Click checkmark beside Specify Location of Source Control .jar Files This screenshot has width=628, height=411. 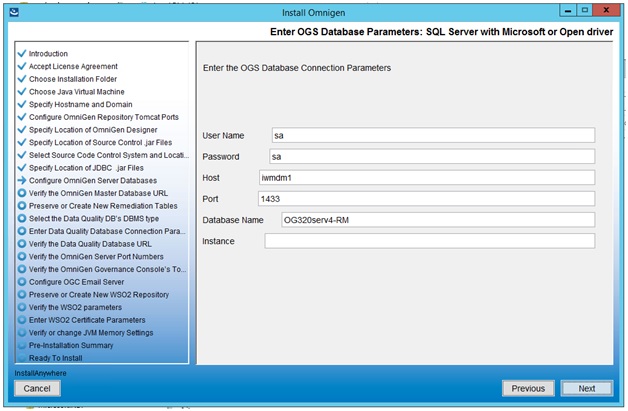(x=22, y=142)
